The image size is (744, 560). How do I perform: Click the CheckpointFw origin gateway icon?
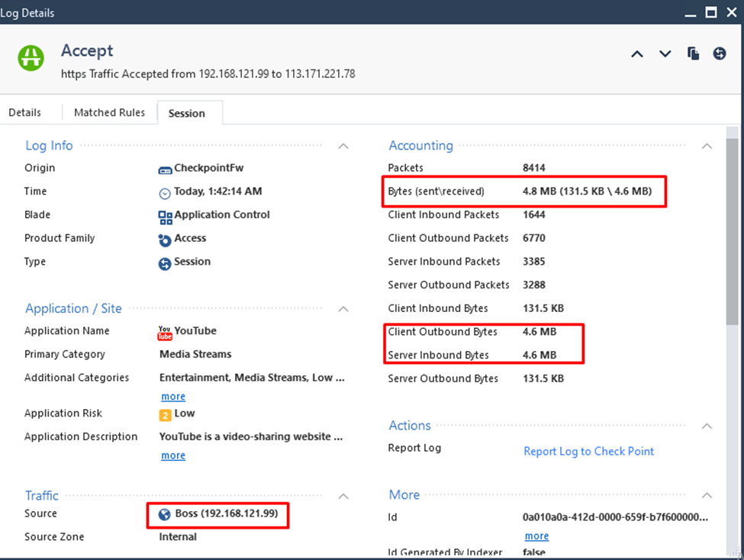pyautogui.click(x=165, y=169)
